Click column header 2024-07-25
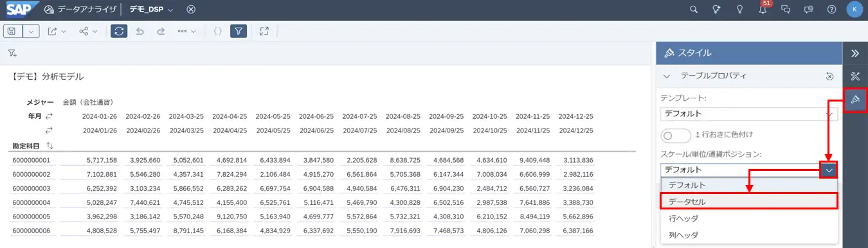 (359, 116)
